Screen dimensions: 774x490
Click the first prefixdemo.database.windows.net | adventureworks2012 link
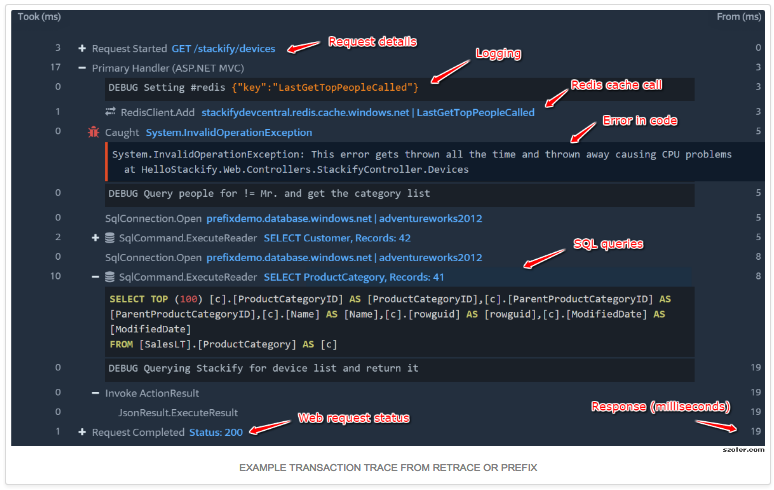coord(344,219)
